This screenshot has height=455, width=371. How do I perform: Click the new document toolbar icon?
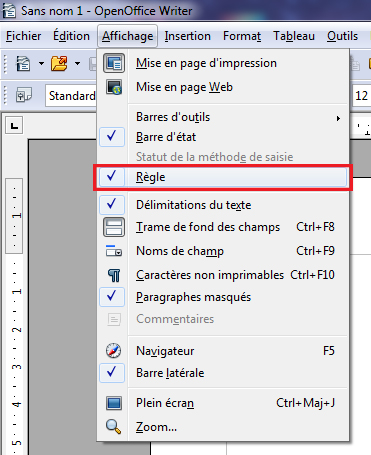(x=23, y=63)
